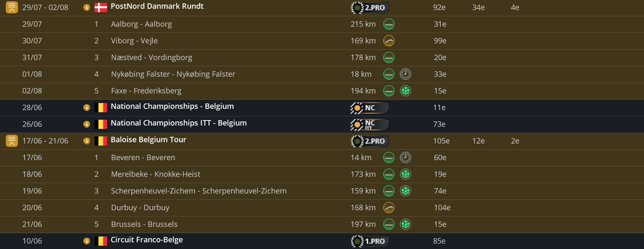Image resolution: width=644 pixels, height=249 pixels.
Task: Select Scherpenheuvel-Zichem stage 3
Action: coord(199,191)
